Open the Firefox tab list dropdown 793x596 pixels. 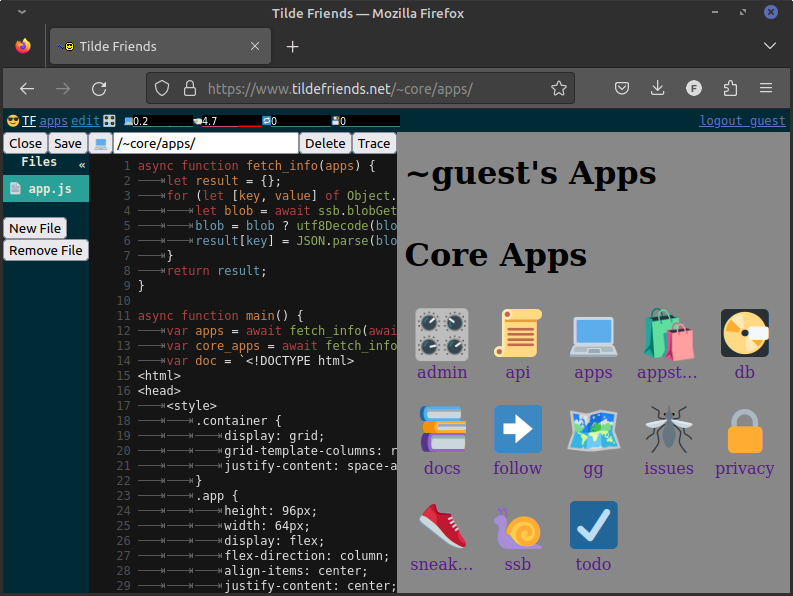(x=769, y=46)
